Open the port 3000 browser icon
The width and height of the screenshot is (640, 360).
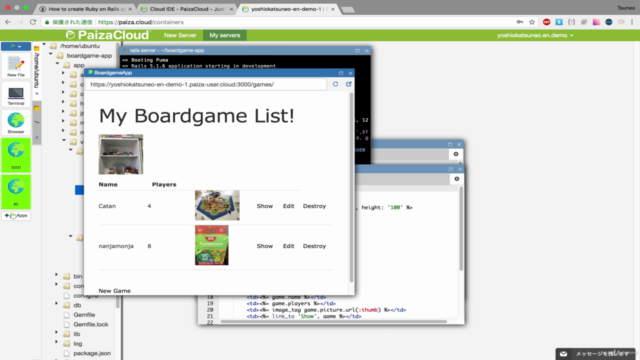[16, 155]
